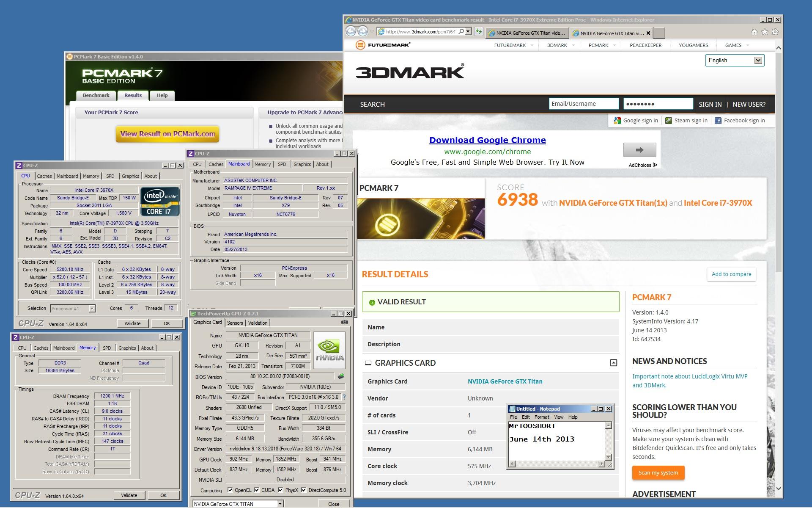Click the green Valid Result check icon
The width and height of the screenshot is (812, 508).
pyautogui.click(x=372, y=302)
